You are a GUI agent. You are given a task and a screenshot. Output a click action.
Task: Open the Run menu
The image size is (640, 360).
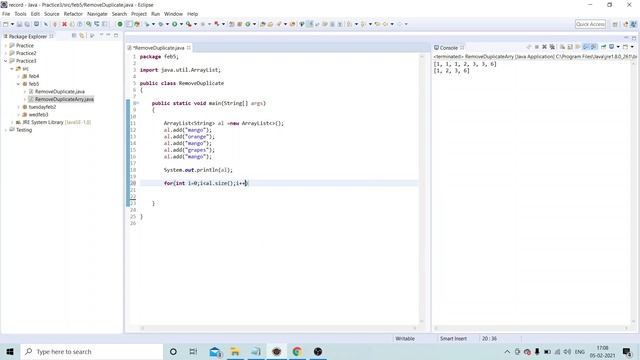pyautogui.click(x=156, y=14)
